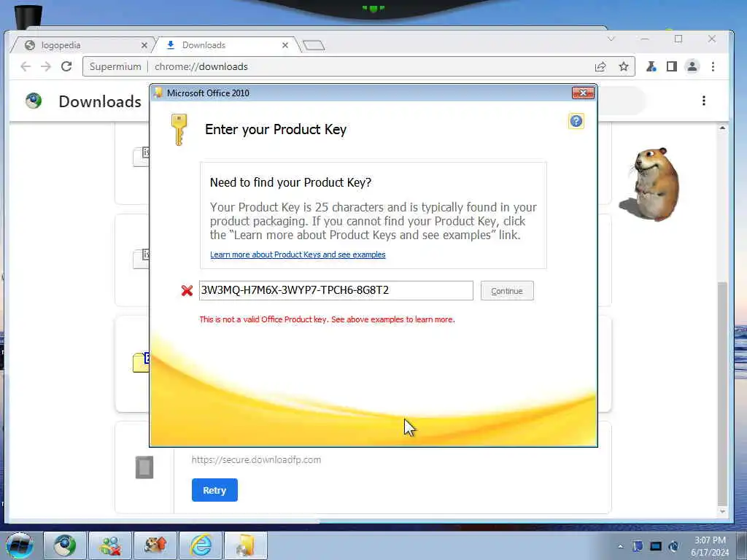747x560 pixels.
Task: Show hidden system tray icons
Action: [620, 547]
